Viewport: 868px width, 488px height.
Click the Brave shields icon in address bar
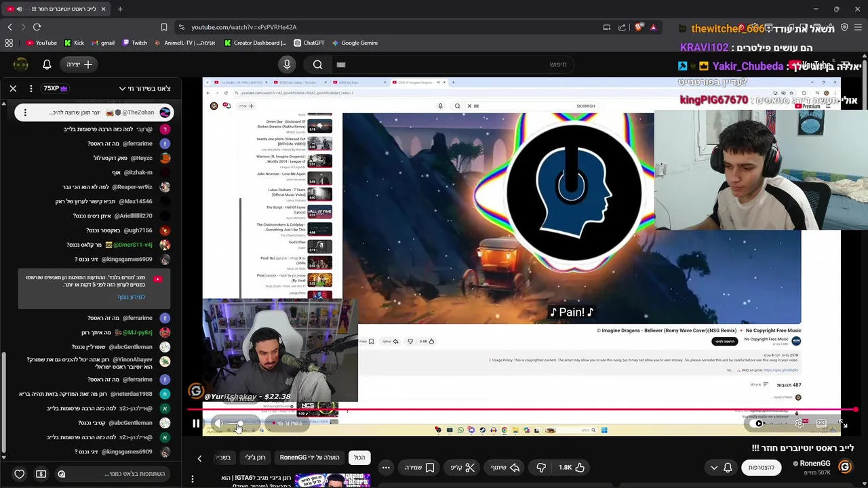click(639, 27)
